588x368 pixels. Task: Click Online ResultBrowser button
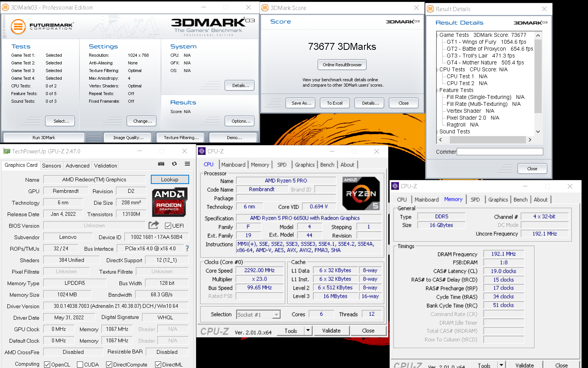click(342, 65)
